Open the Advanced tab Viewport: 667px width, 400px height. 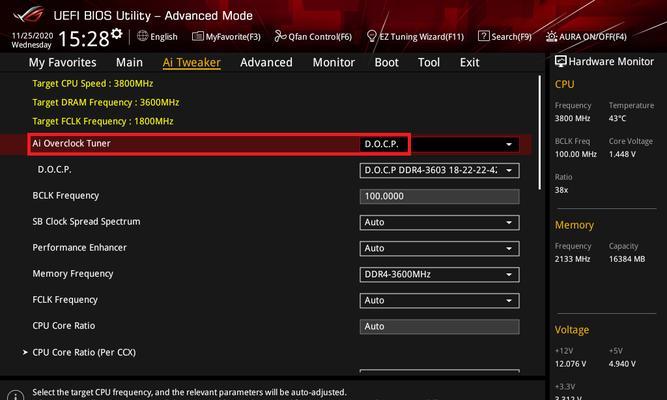click(266, 63)
